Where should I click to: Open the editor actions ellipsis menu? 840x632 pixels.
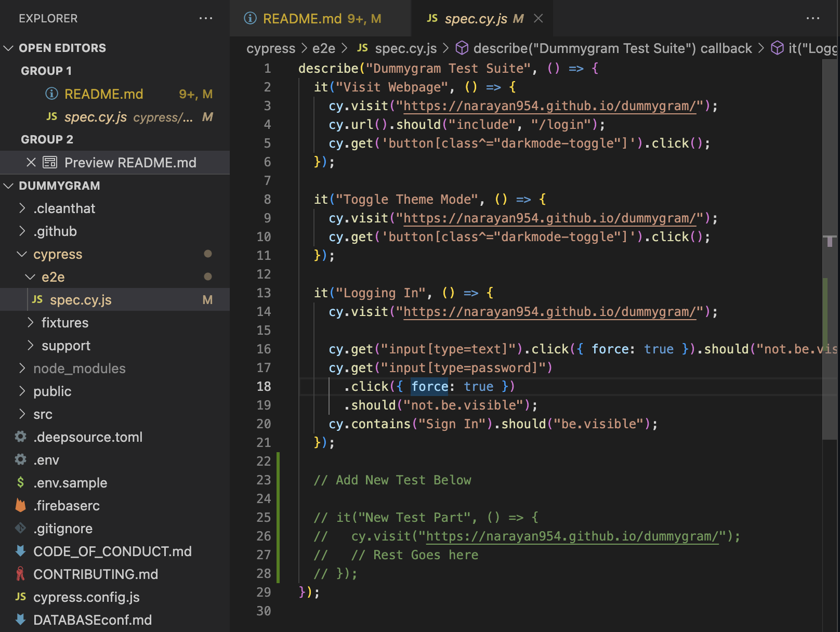pyautogui.click(x=812, y=19)
